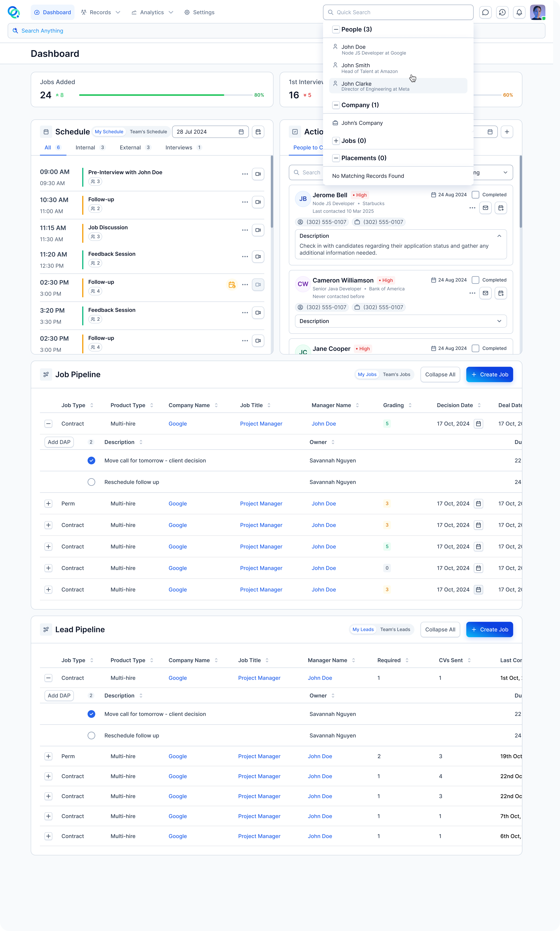560x931 pixels.
Task: Collapse Company (1) search group
Action: (x=336, y=105)
